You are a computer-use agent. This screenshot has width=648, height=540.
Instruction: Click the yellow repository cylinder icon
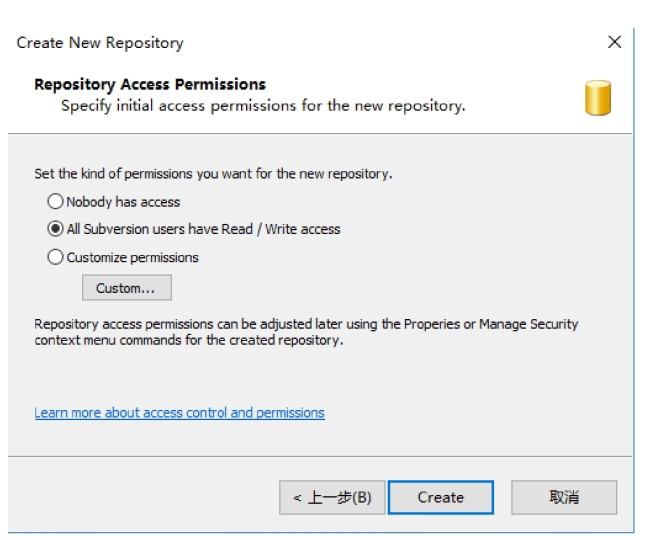[x=598, y=98]
